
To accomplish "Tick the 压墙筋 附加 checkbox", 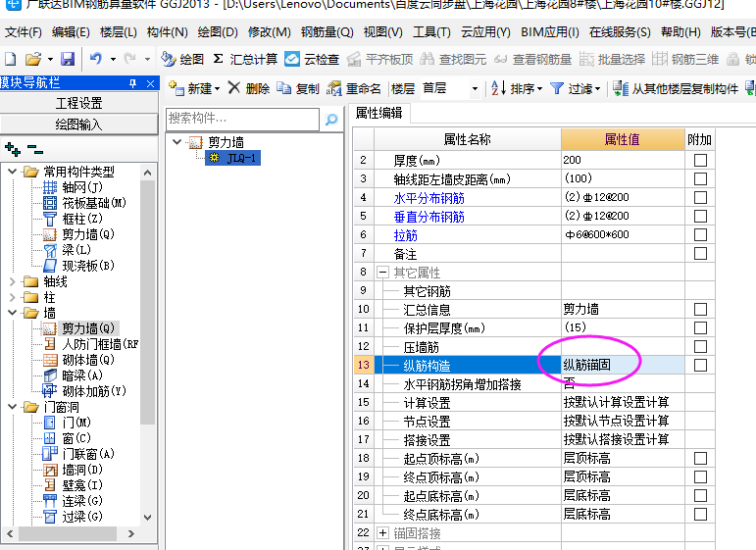I will click(700, 347).
